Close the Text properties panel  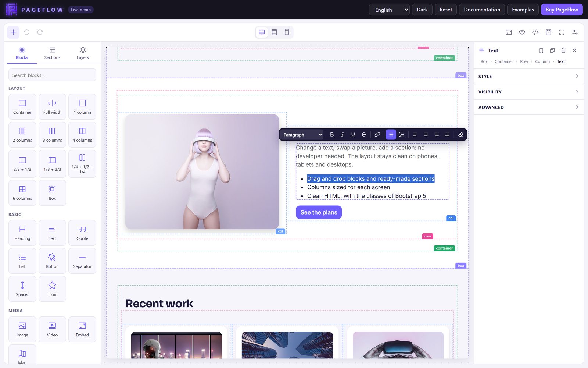(574, 50)
